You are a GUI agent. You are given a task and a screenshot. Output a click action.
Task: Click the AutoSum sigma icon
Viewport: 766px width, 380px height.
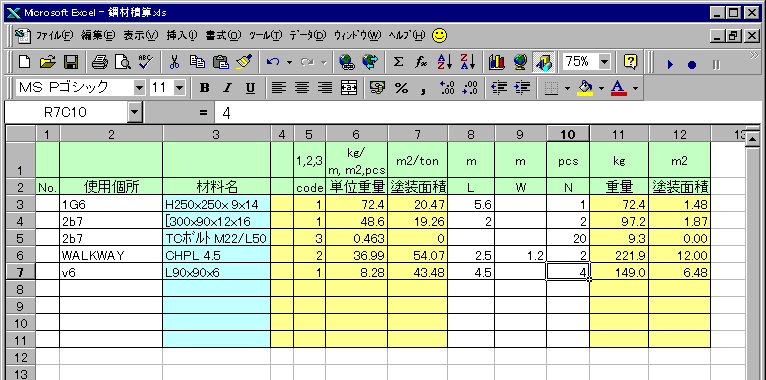tap(398, 62)
